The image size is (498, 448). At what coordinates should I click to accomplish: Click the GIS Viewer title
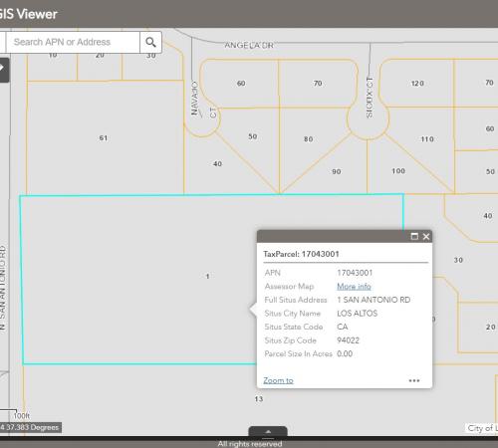pyautogui.click(x=29, y=14)
